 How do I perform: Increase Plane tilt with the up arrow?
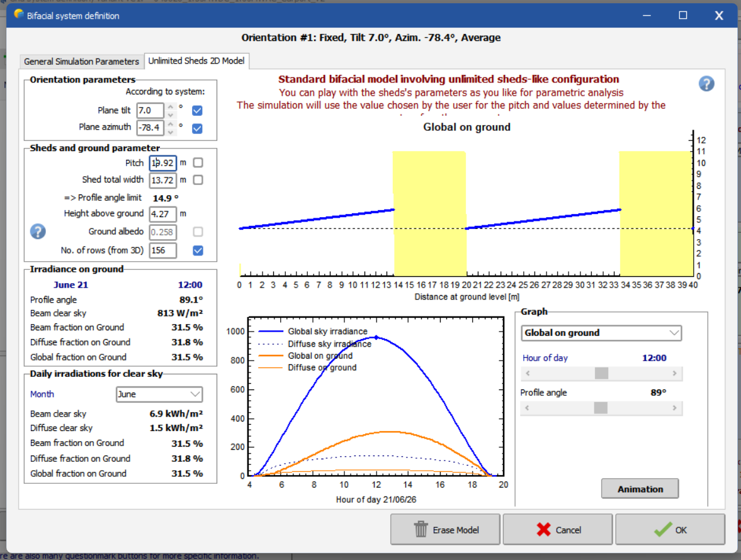tap(170, 107)
